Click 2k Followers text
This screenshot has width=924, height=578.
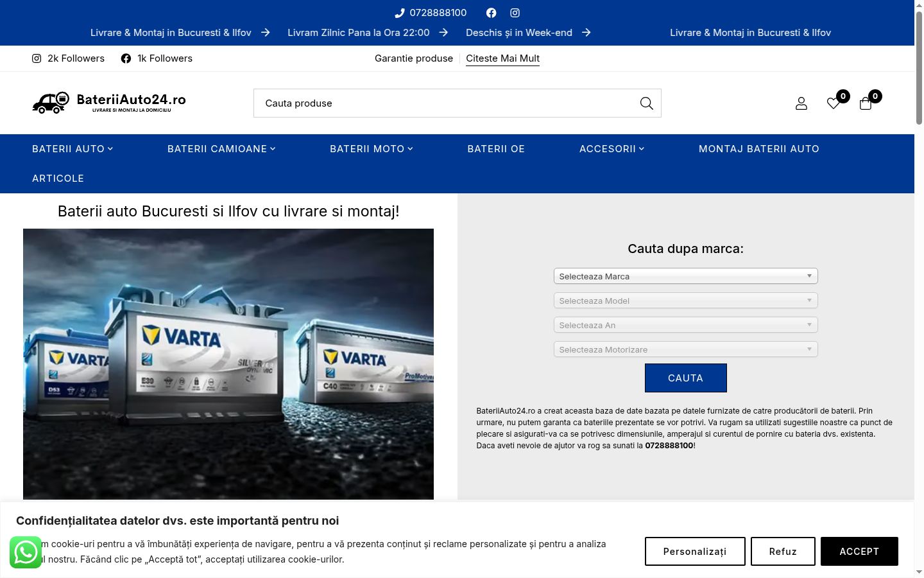coord(76,58)
